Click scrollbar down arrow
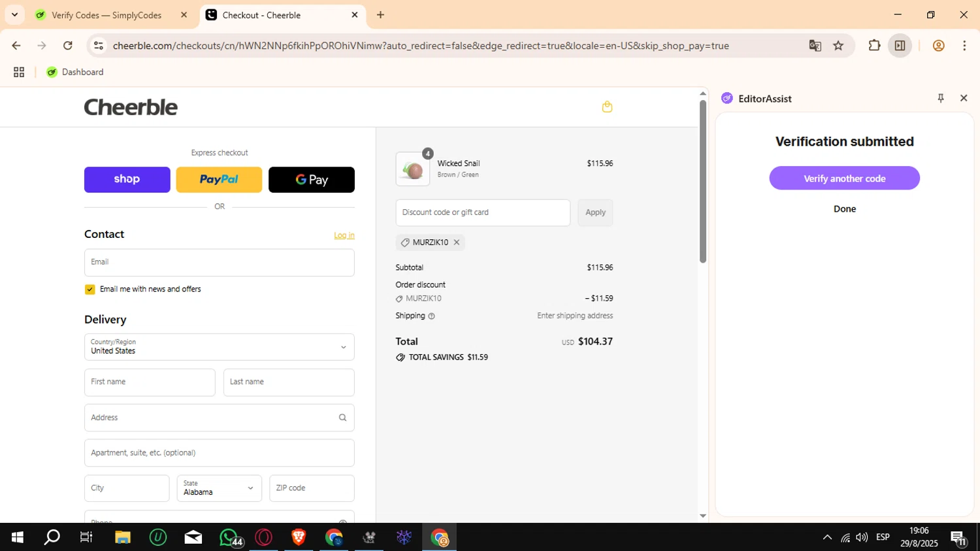 pos(703,516)
